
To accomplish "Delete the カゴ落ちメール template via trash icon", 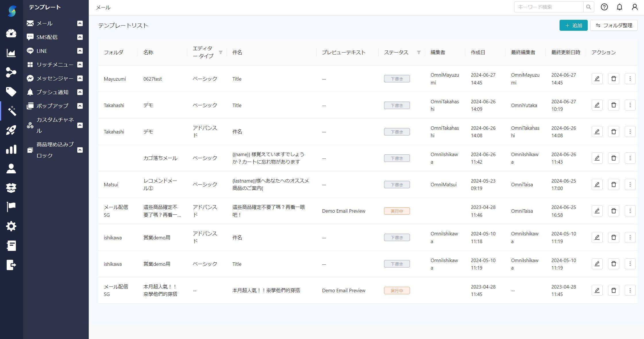I will [x=614, y=158].
